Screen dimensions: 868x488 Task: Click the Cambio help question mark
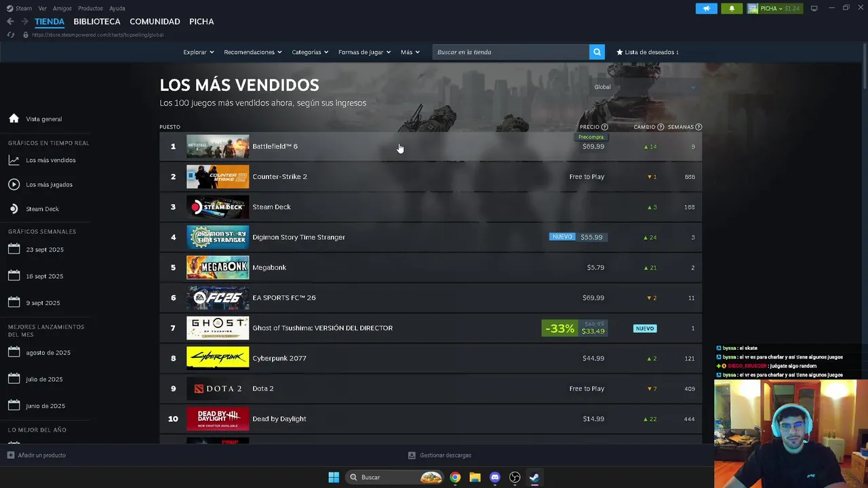(660, 127)
